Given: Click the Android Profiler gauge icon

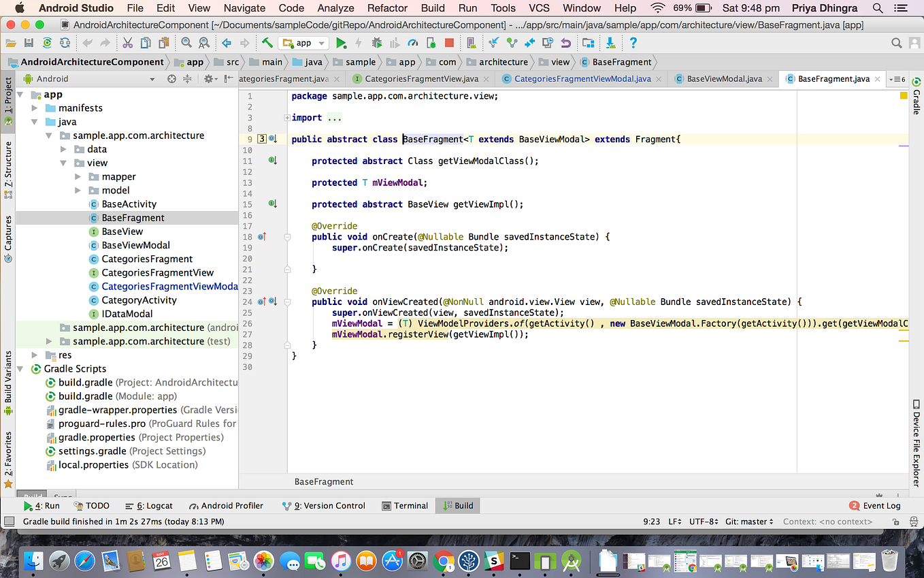Looking at the screenshot, I should 412,43.
